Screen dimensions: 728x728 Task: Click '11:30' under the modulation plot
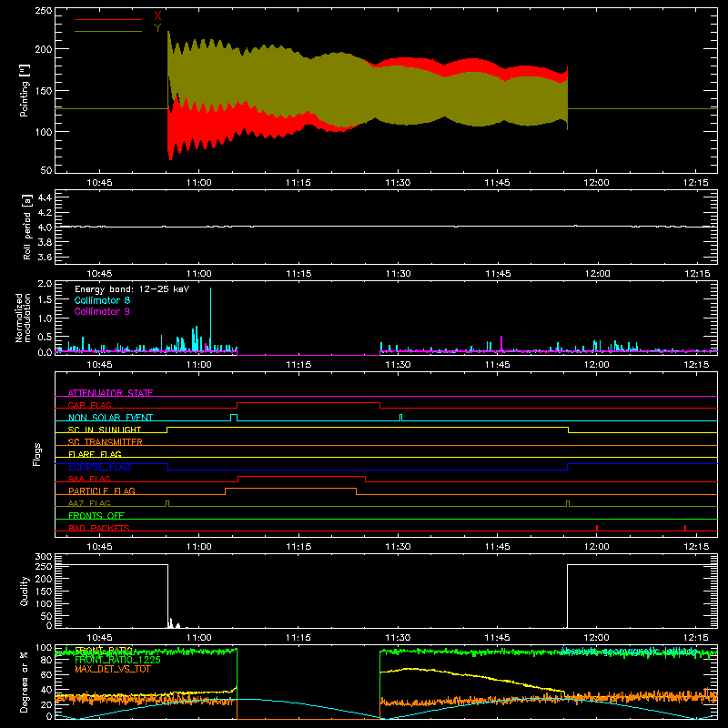398,365
